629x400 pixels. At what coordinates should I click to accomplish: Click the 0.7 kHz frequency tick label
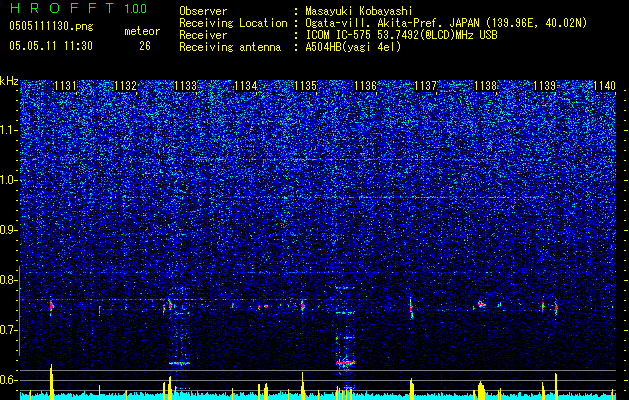9,330
